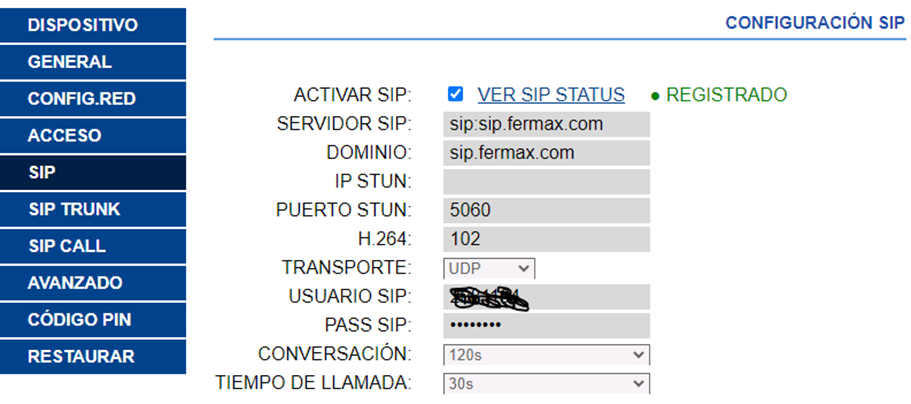The height and width of the screenshot is (404, 911).
Task: Focus the DOMINIO text field
Action: (546, 153)
